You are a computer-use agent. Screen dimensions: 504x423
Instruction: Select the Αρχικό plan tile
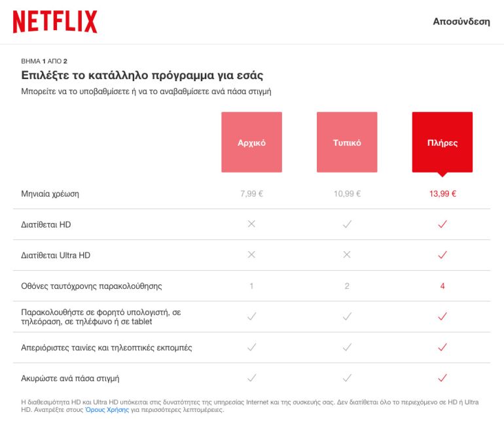tap(251, 143)
